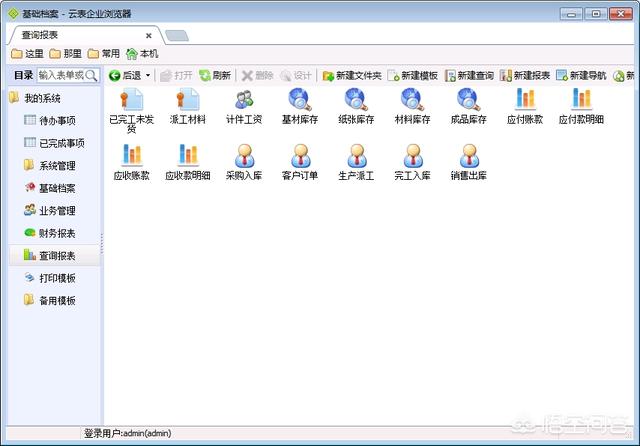Select 我的系统 in the directory tree

coord(35,98)
